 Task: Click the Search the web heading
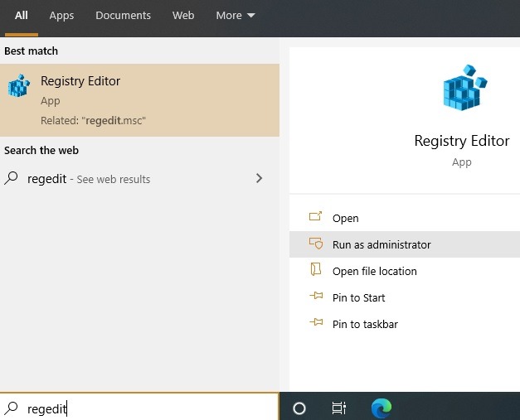click(x=41, y=151)
